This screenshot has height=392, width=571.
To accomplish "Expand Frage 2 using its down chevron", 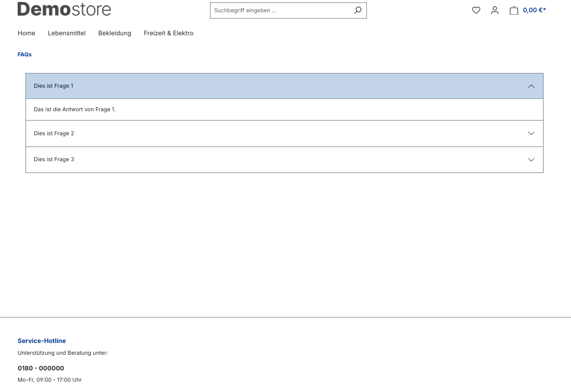I will point(531,133).
